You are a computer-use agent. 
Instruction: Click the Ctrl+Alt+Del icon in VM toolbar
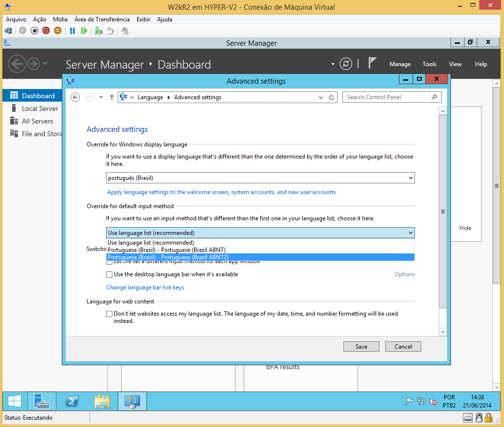click(x=8, y=31)
